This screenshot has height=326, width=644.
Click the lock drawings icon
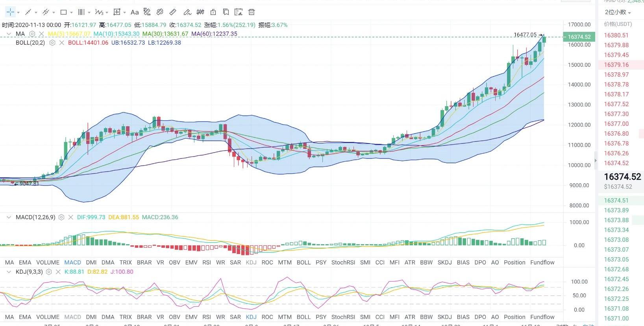pyautogui.click(x=213, y=12)
